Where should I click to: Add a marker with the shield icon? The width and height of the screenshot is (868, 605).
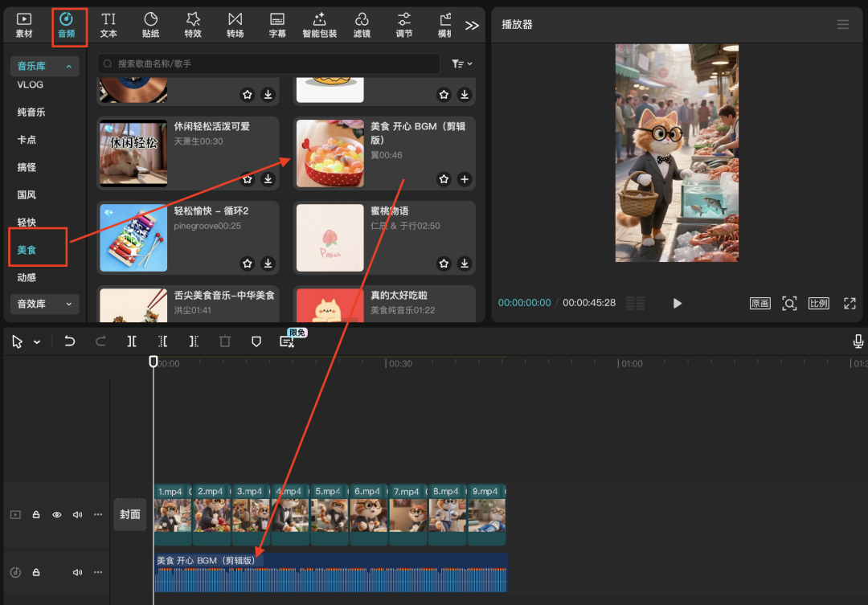point(256,341)
